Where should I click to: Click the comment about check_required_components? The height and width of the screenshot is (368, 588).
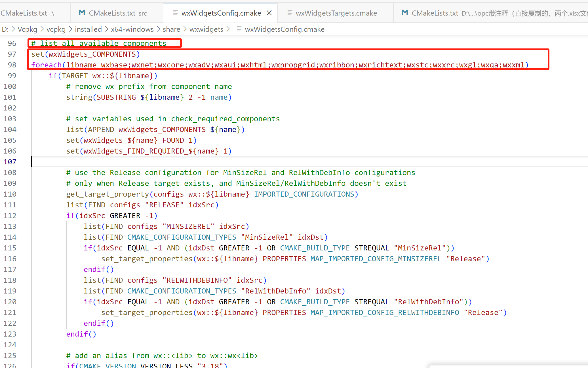click(173, 119)
